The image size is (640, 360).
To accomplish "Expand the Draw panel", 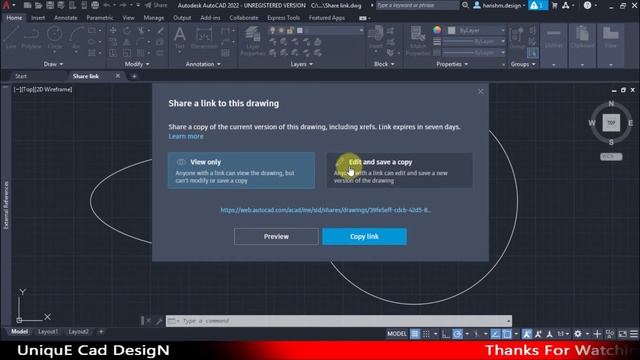I will pyautogui.click(x=53, y=64).
